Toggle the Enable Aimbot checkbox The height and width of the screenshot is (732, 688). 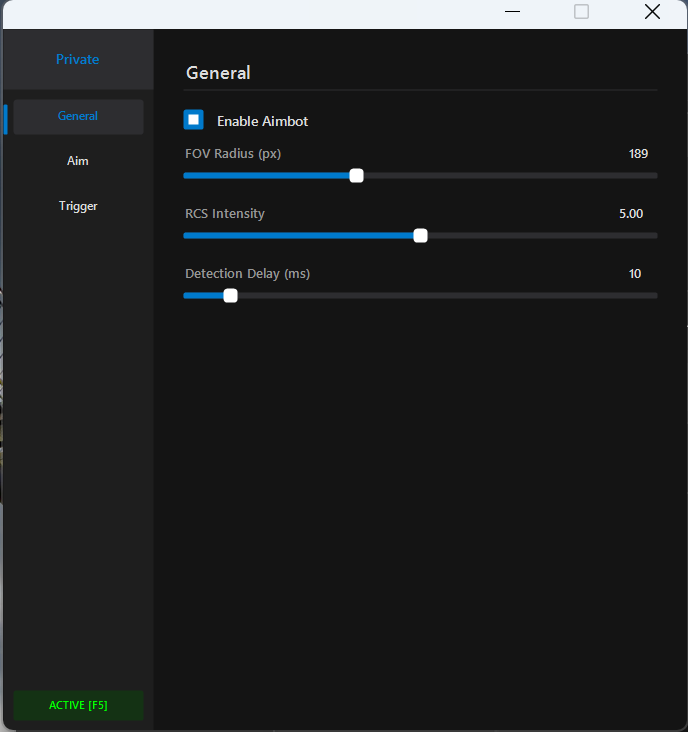(x=194, y=120)
